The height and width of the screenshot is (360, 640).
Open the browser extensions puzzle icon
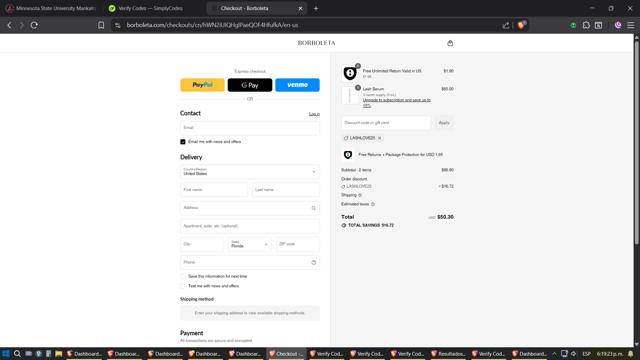[x=586, y=25]
